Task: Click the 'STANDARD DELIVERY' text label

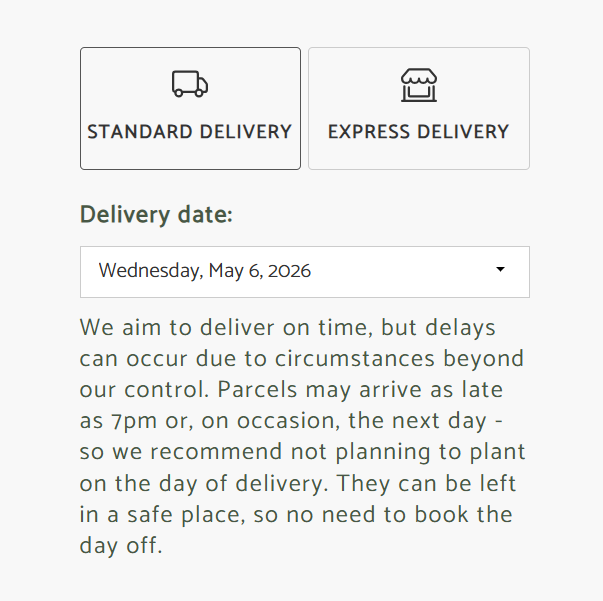Action: (190, 132)
